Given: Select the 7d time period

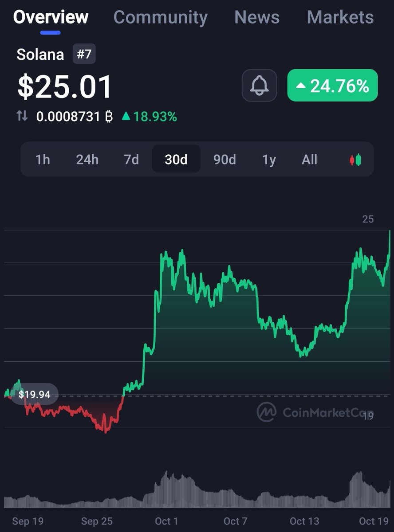Looking at the screenshot, I should [131, 160].
